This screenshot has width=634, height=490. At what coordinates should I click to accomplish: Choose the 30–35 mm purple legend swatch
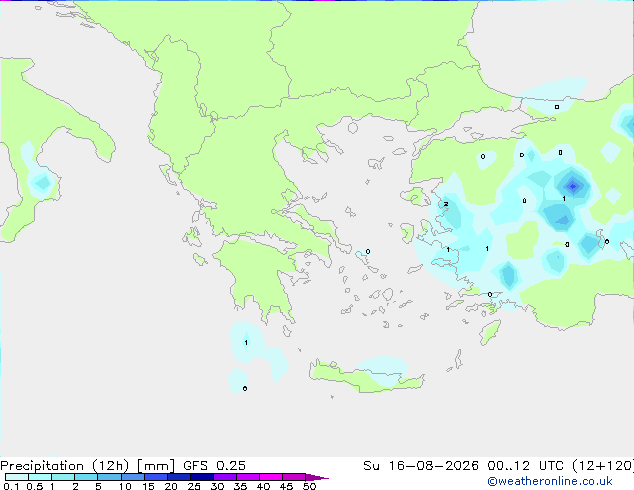click(225, 477)
